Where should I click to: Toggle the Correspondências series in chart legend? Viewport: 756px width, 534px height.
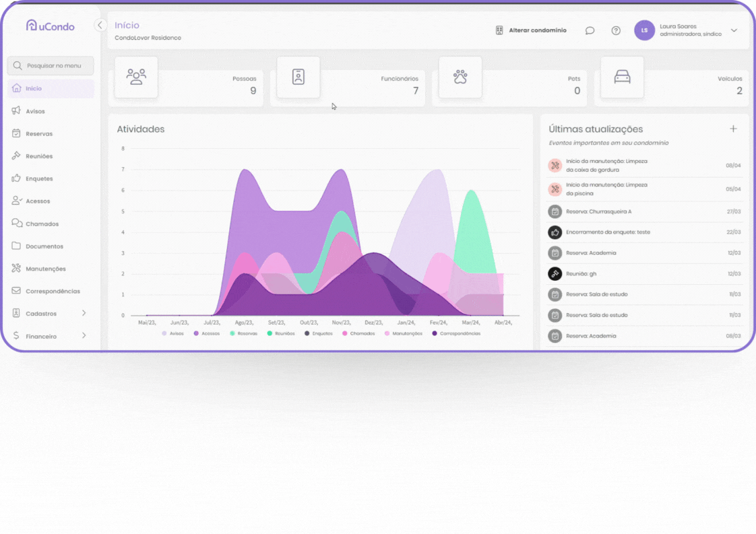point(457,333)
